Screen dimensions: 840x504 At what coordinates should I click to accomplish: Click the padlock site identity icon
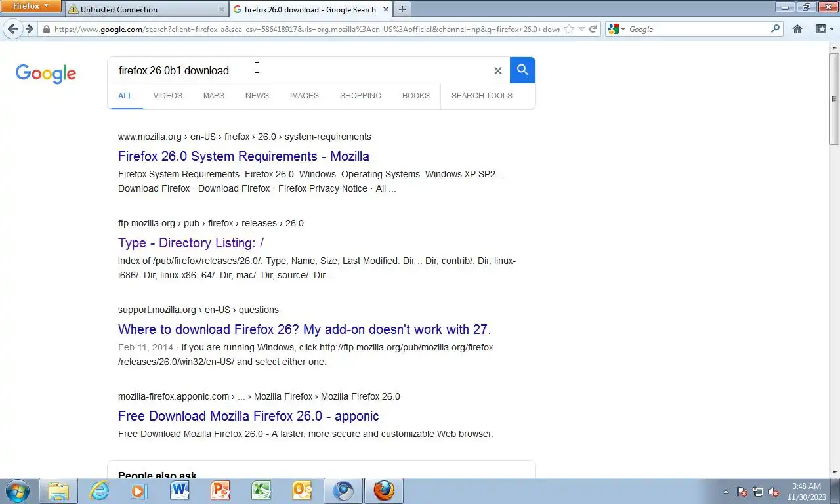(x=46, y=30)
